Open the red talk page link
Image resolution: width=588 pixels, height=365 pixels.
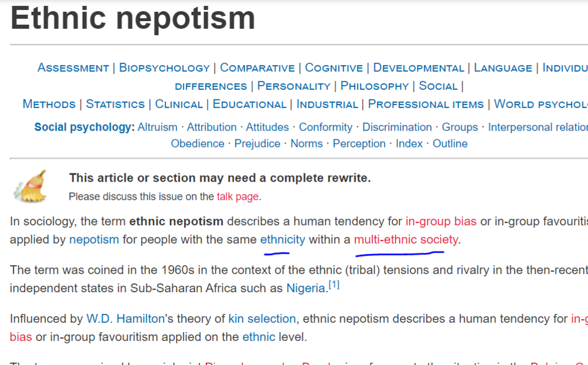click(x=238, y=197)
